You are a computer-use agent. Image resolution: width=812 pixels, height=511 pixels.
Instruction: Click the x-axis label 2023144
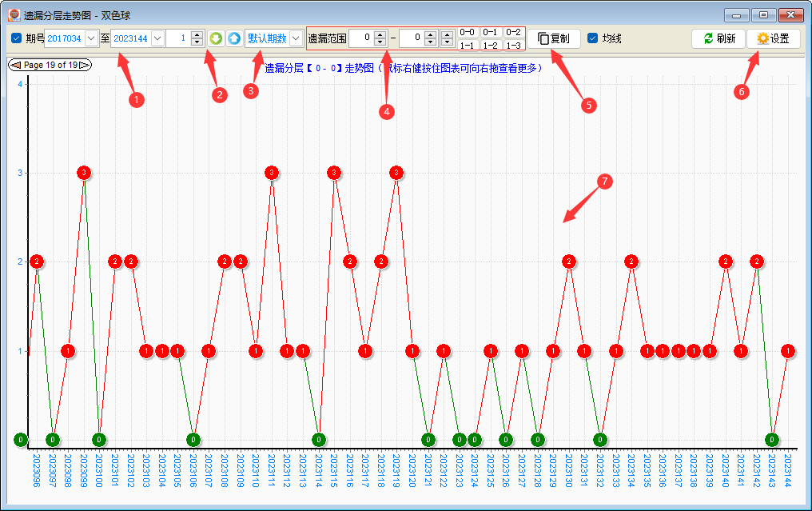point(788,470)
